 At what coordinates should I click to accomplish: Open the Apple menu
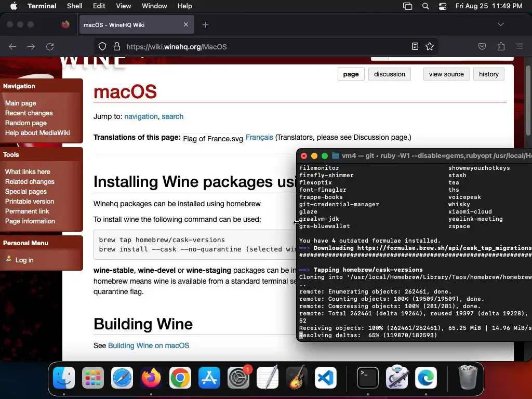click(x=14, y=6)
